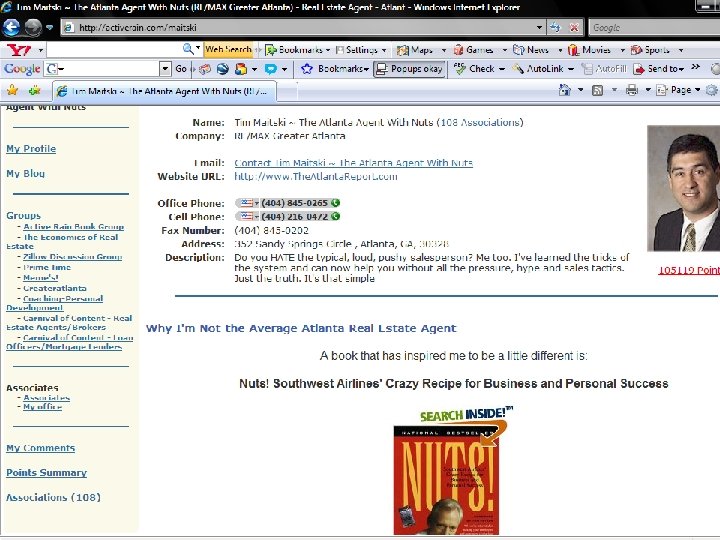Click the Cell Phone green call icon

click(x=336, y=216)
